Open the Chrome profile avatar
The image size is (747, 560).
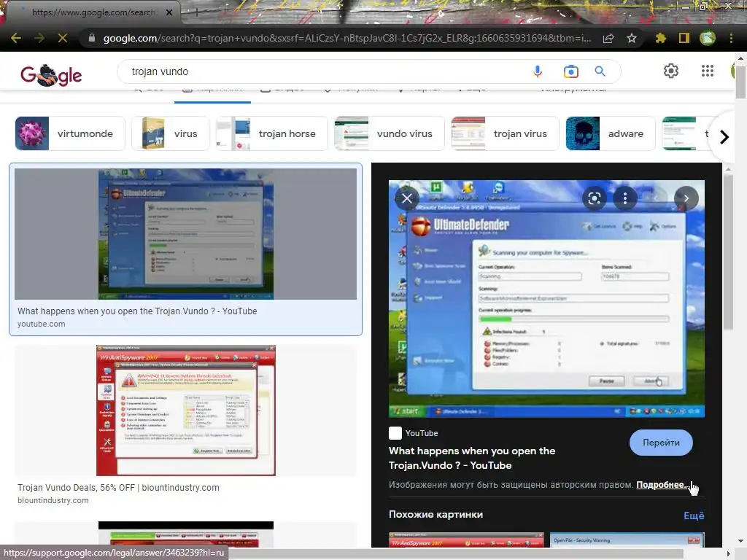[x=708, y=38]
